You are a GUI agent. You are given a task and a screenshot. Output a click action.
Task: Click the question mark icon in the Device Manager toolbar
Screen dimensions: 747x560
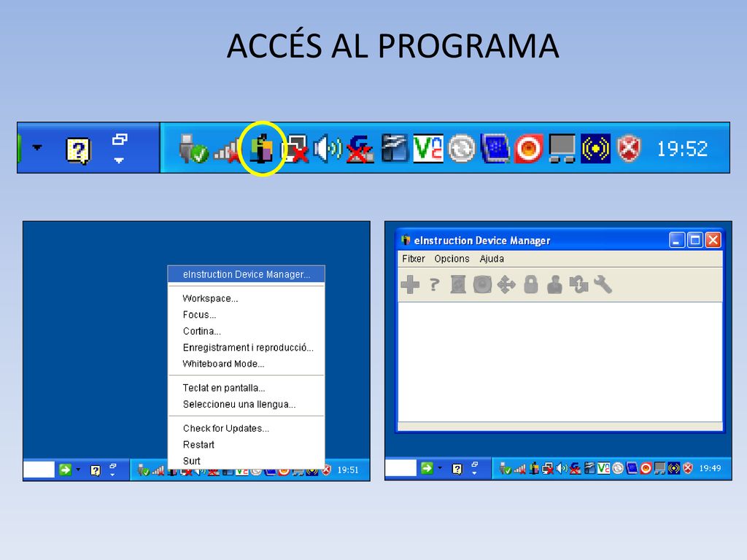[x=434, y=285]
